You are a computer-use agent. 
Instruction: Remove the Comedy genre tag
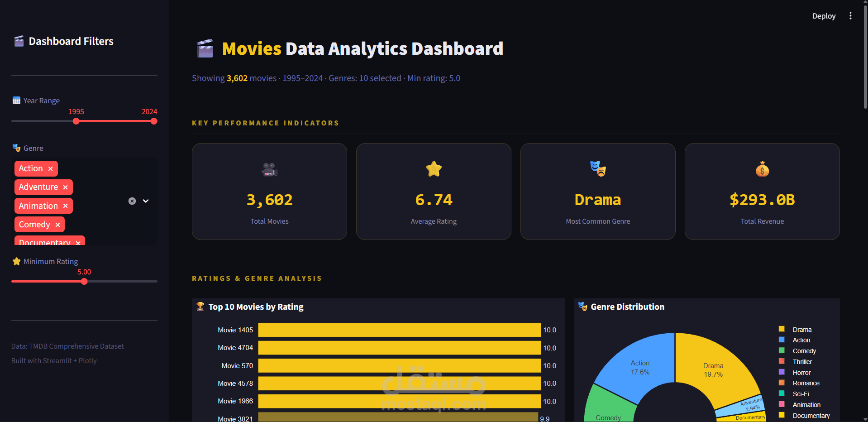click(x=57, y=225)
